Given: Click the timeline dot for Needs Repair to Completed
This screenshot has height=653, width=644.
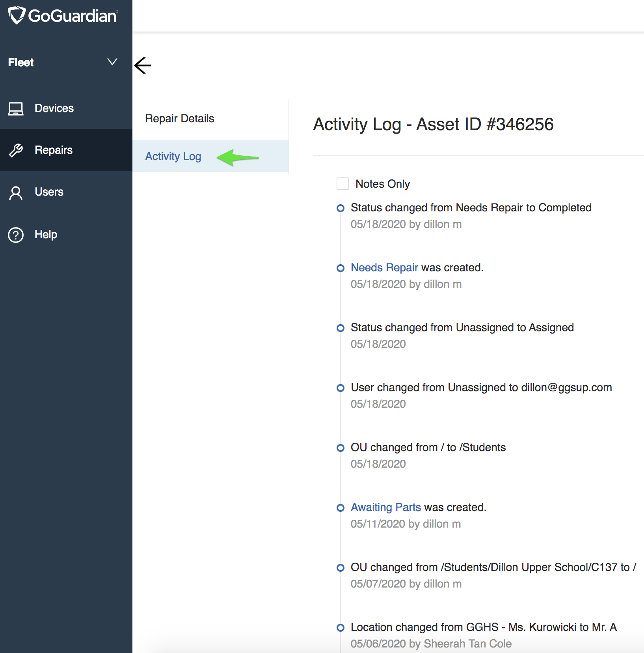Looking at the screenshot, I should pos(341,208).
